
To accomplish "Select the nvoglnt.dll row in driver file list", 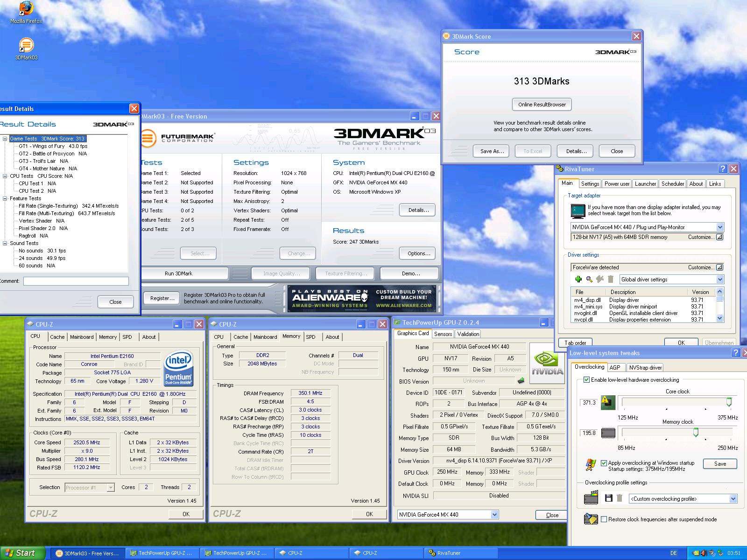I will pyautogui.click(x=643, y=313).
